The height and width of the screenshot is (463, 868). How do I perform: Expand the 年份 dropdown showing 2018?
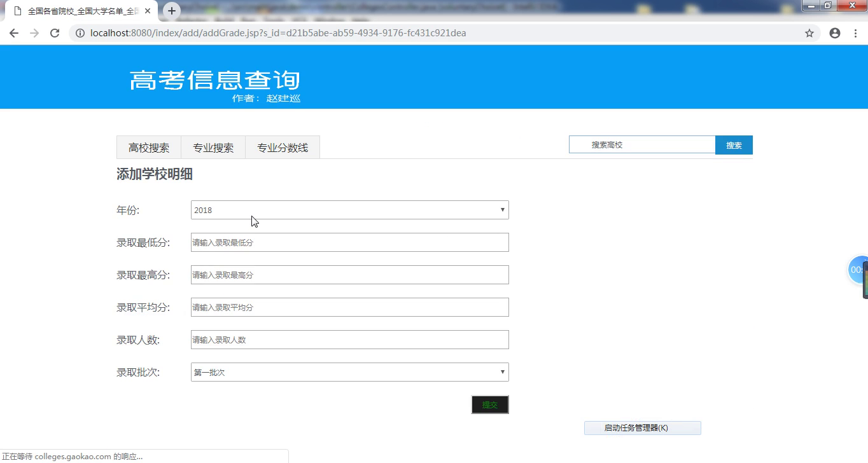350,210
